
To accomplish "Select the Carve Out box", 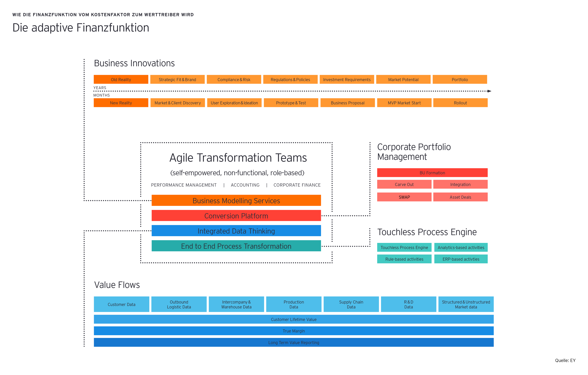I will pos(404,184).
